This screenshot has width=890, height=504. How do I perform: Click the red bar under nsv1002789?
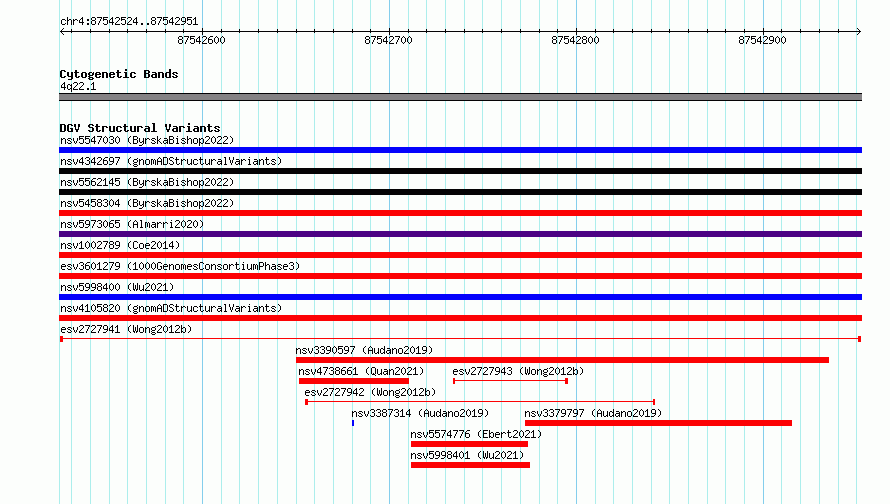coord(460,255)
